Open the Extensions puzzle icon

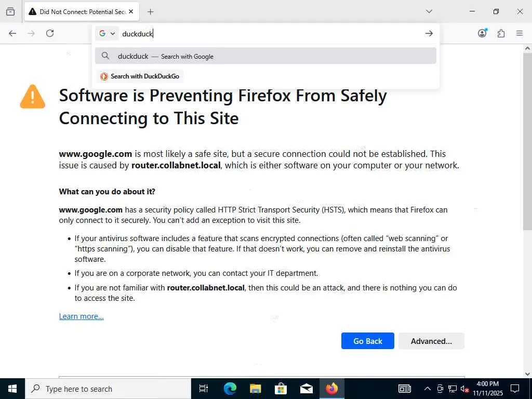[x=501, y=33]
